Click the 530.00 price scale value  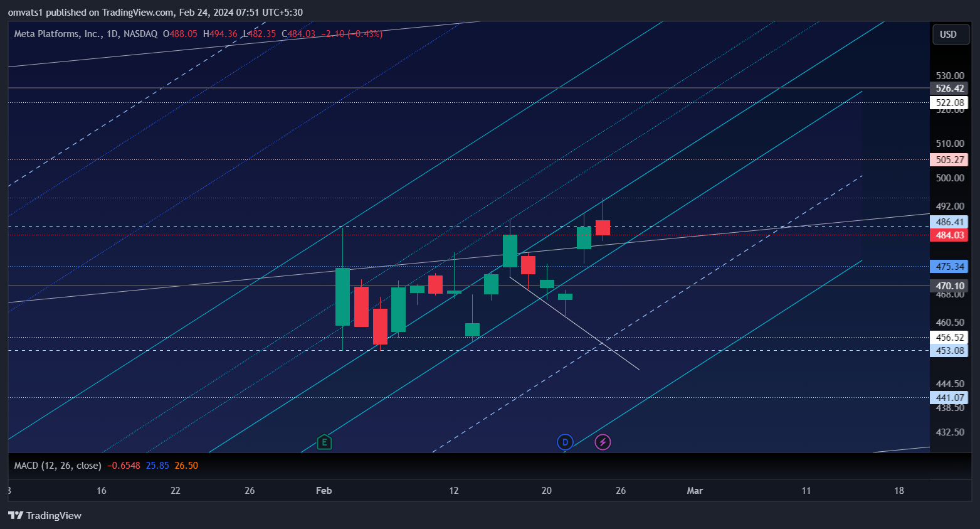[950, 76]
